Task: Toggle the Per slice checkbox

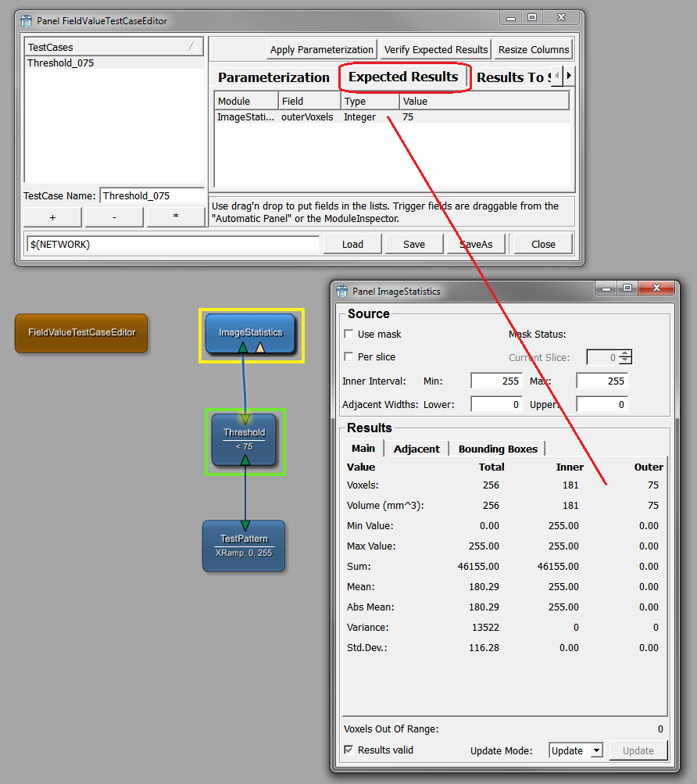Action: coord(348,357)
